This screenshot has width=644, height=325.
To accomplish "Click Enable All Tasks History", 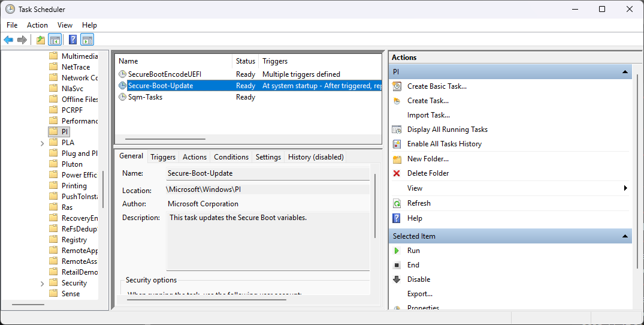I will click(444, 144).
